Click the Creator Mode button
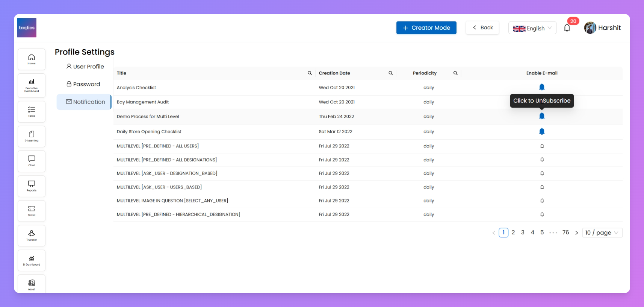This screenshot has height=307, width=644. coord(426,28)
